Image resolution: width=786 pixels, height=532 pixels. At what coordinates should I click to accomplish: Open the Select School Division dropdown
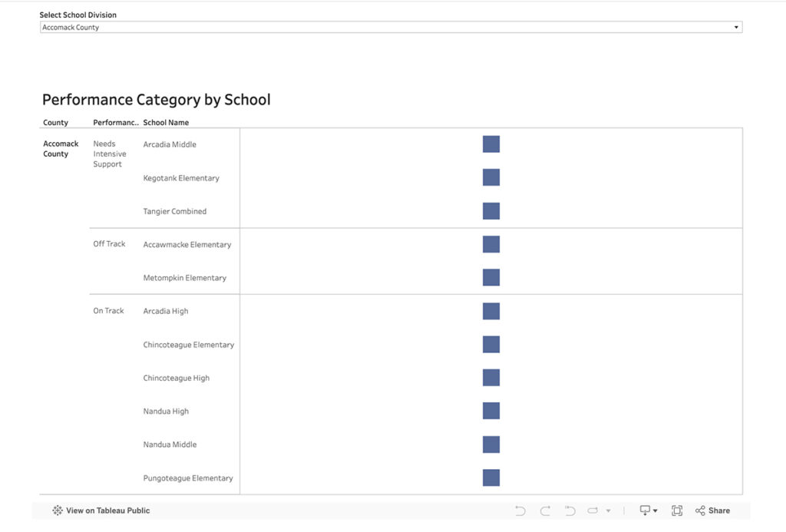click(x=391, y=26)
